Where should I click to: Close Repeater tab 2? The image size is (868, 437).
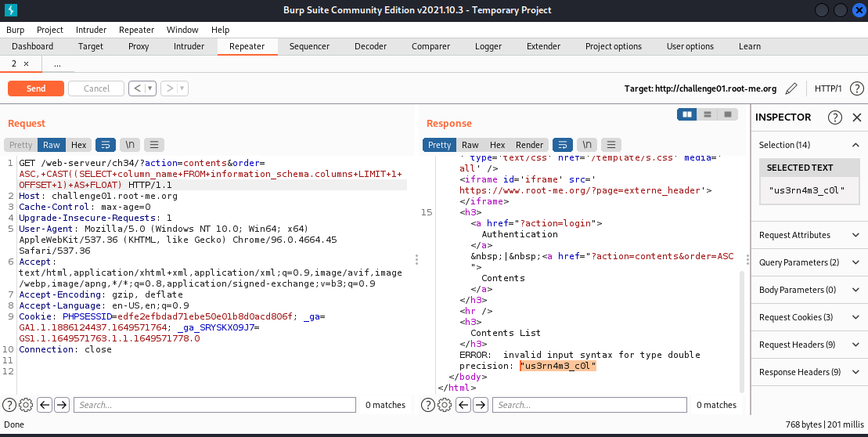(26, 63)
